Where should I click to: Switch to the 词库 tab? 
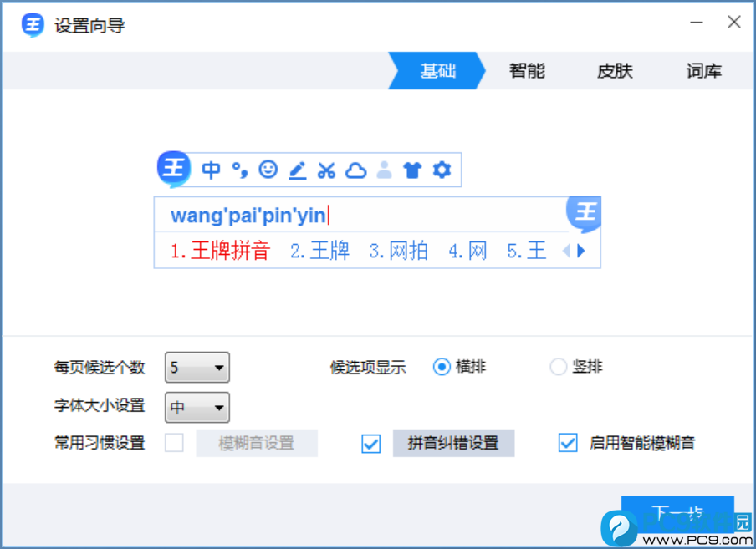(x=704, y=71)
